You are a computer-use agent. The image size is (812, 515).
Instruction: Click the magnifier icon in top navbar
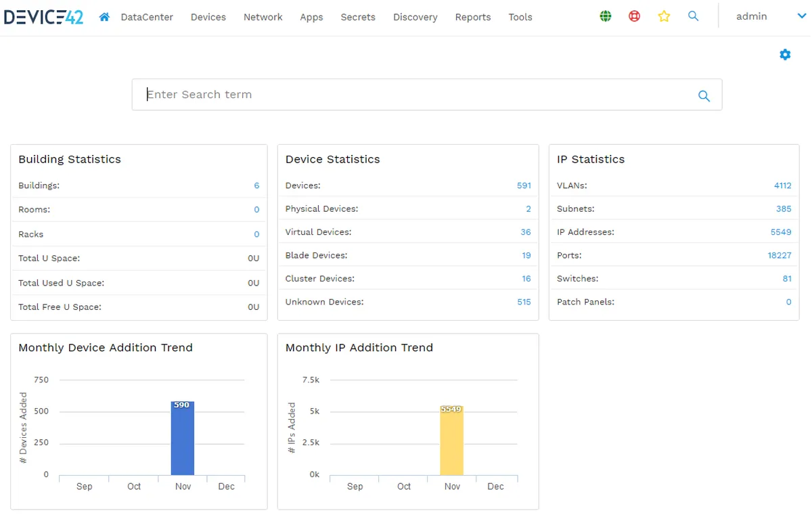pos(693,16)
